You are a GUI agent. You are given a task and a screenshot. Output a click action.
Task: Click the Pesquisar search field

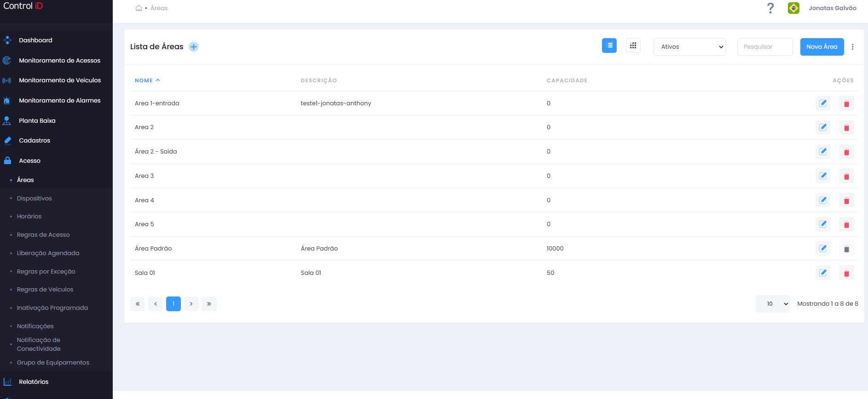point(765,47)
